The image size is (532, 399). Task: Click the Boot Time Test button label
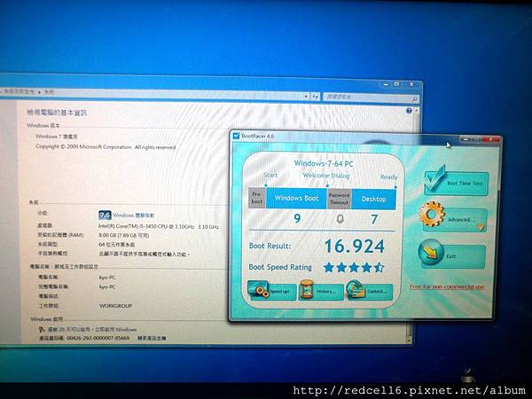[465, 184]
